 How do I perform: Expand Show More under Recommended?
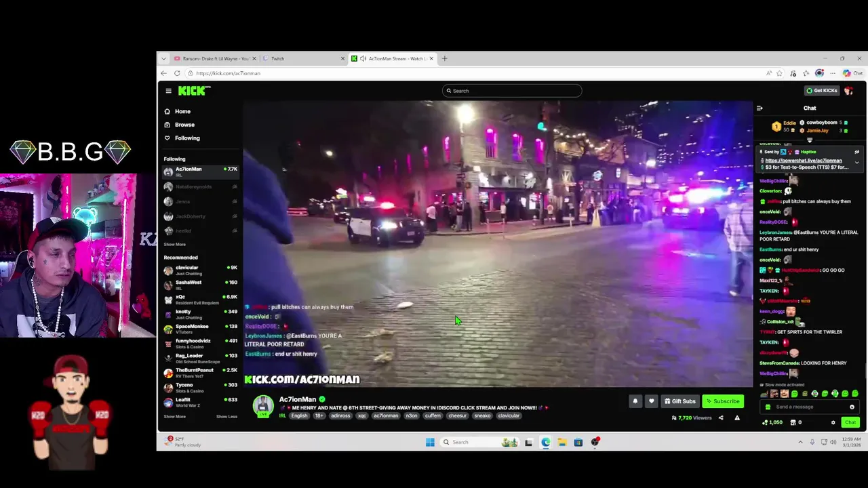click(174, 417)
